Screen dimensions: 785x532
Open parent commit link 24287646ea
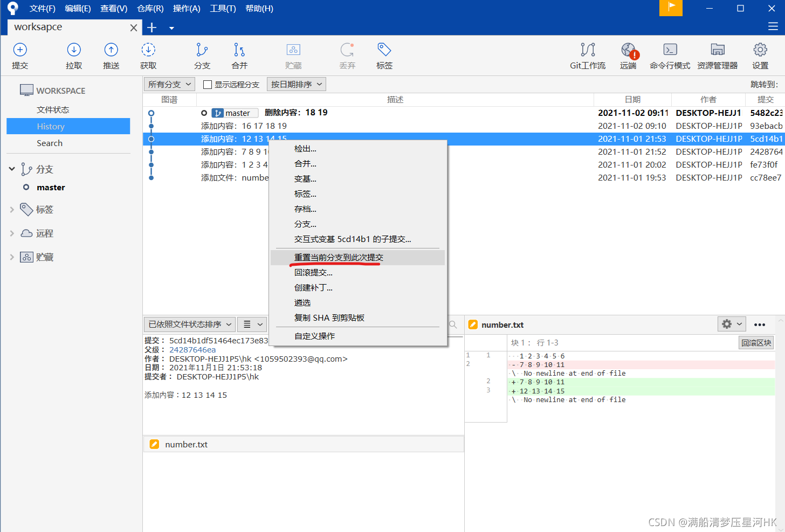click(192, 349)
